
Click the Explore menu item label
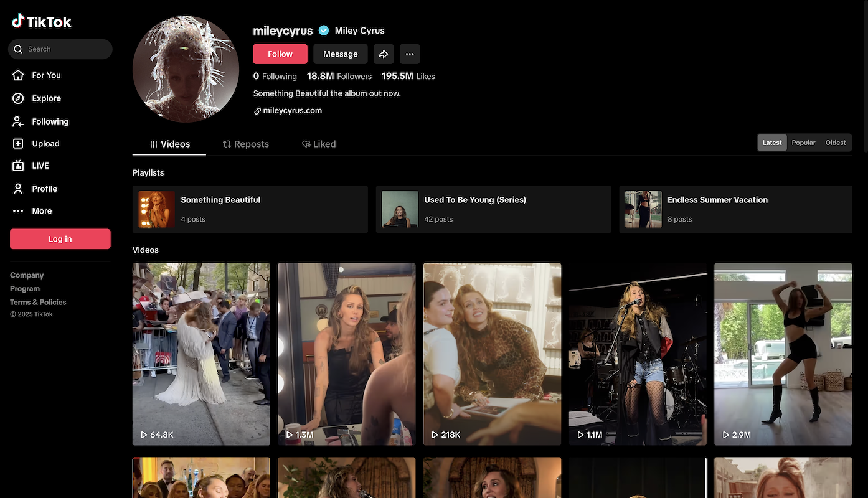pyautogui.click(x=47, y=98)
